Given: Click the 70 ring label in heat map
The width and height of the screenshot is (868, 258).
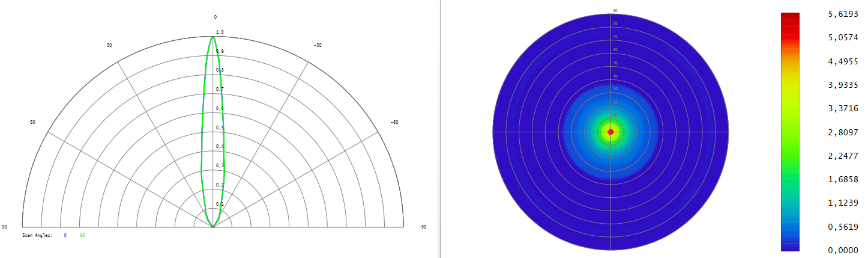Looking at the screenshot, I should (x=615, y=37).
